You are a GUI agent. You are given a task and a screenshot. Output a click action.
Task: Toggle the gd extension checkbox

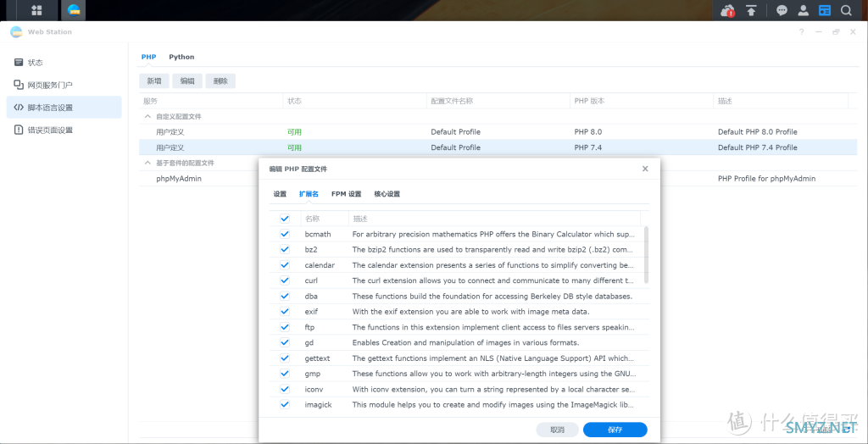285,342
